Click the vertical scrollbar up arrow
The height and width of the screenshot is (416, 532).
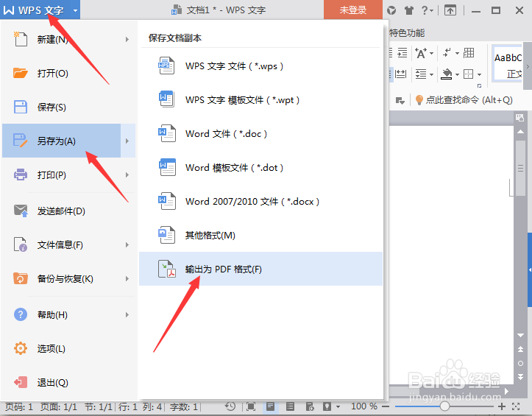520,132
